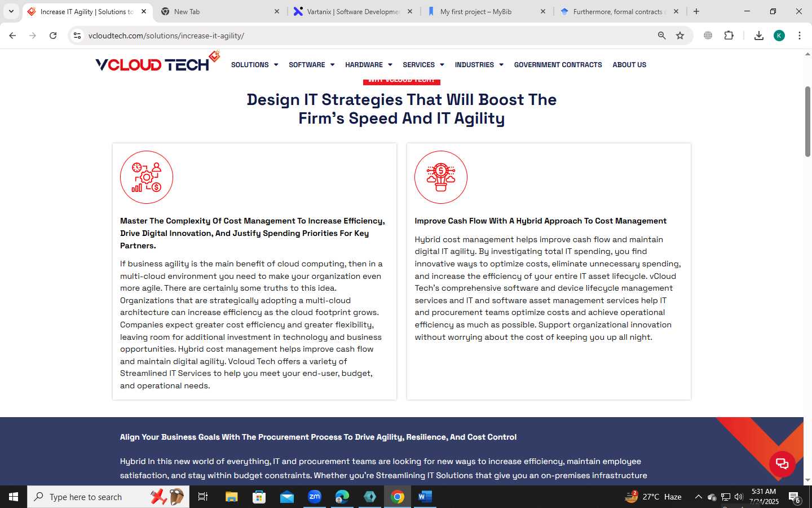The height and width of the screenshot is (508, 812).
Task: Click Chrome icon in taskbar
Action: click(x=398, y=497)
